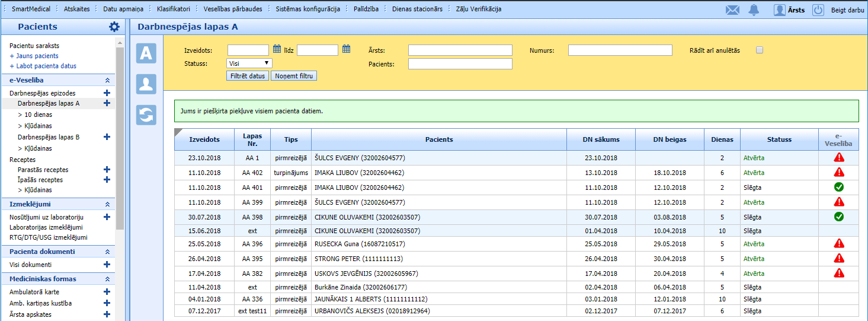Open the Atskaites menu
The image size is (868, 321).
[x=76, y=9]
